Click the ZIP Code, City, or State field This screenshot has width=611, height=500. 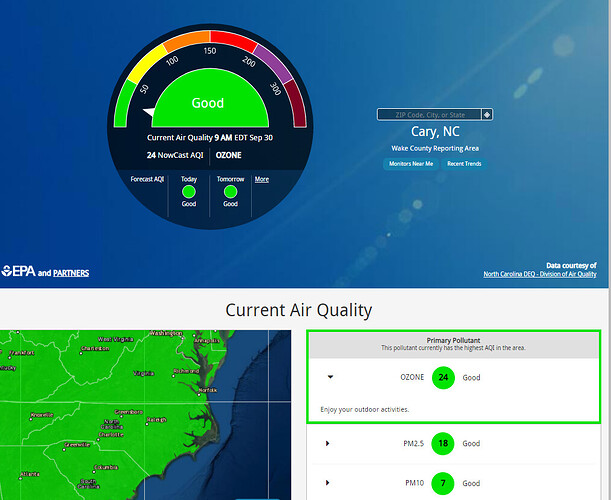tap(430, 115)
